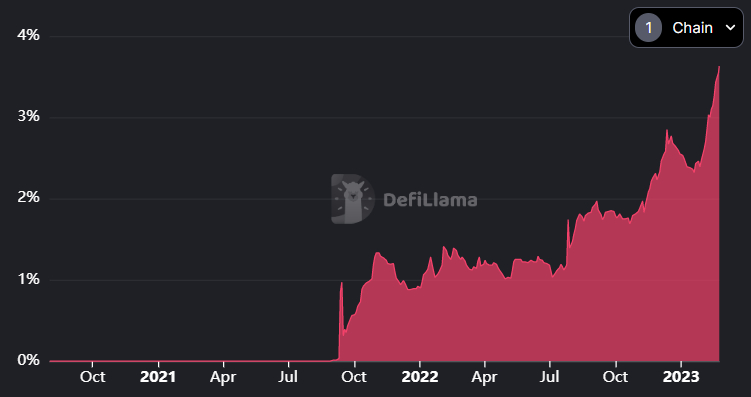Viewport: 751px width, 397px height.
Task: Click the sharp spike just before Oct 2021
Action: [341, 283]
